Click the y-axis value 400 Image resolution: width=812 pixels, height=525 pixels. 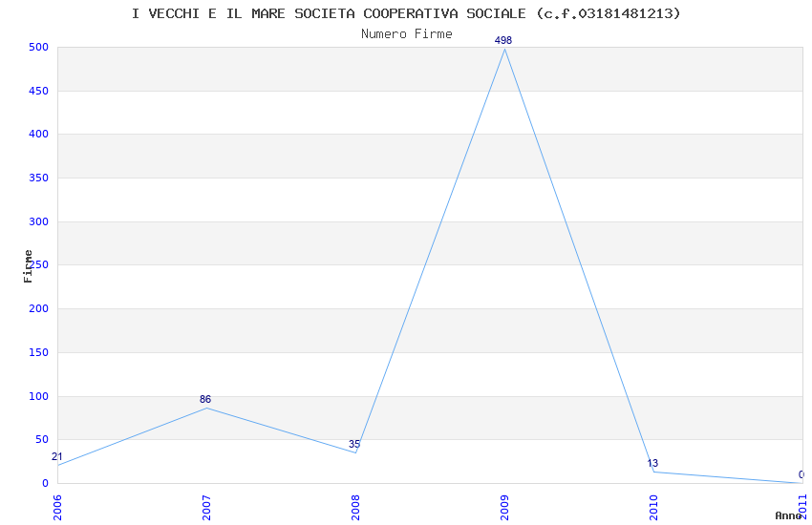[39, 134]
